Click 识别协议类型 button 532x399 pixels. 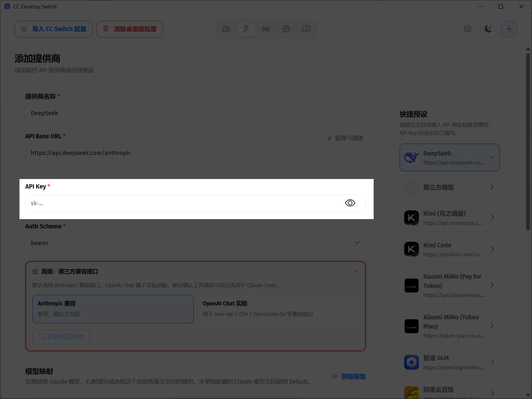coord(61,337)
